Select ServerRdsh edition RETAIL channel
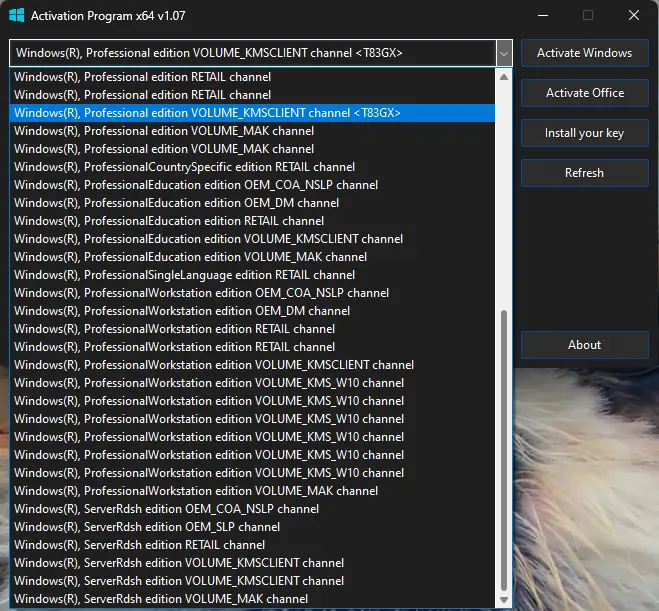Viewport: 659px width, 611px height. click(252, 545)
